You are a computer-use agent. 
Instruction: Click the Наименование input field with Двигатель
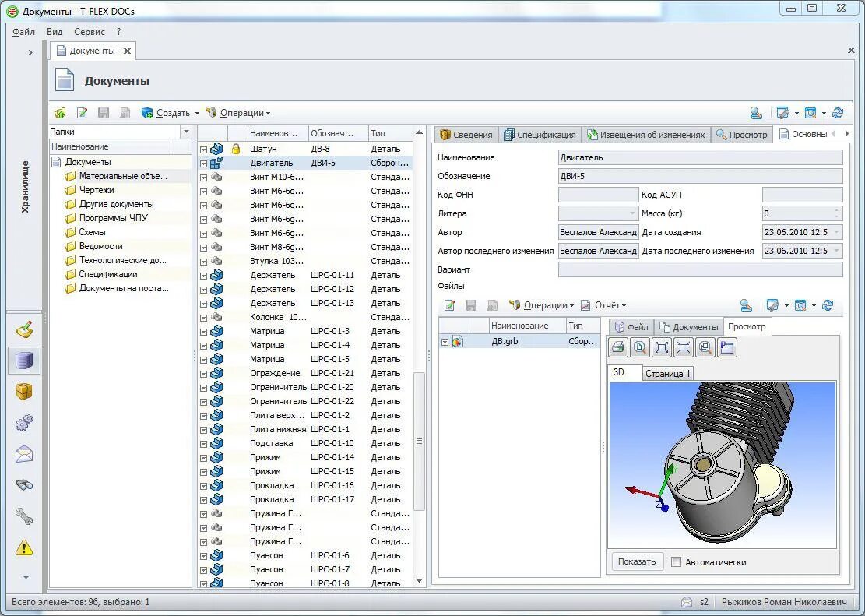click(701, 157)
